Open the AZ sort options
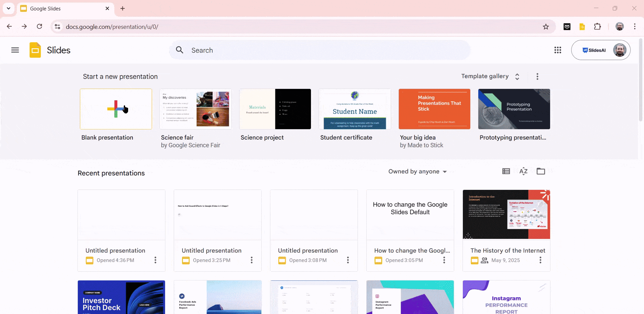Image resolution: width=644 pixels, height=314 pixels. pyautogui.click(x=523, y=171)
